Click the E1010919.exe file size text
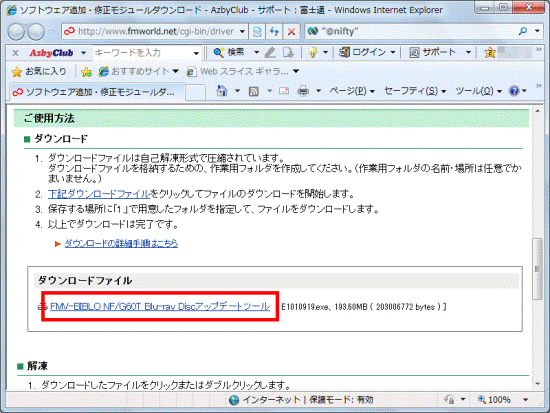The width and height of the screenshot is (550, 413). [364, 307]
